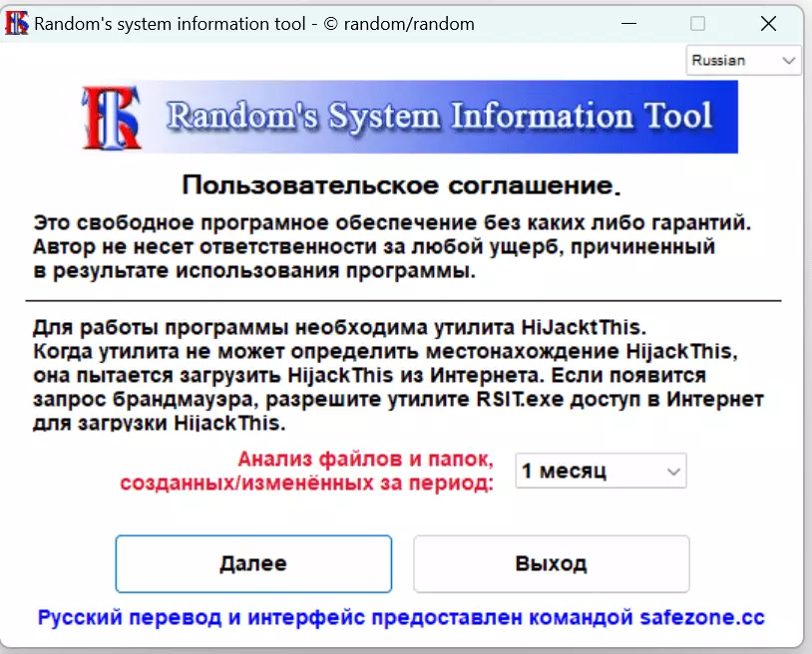Click the warranty disclaimer paragraph text
812x654 pixels.
click(x=389, y=246)
